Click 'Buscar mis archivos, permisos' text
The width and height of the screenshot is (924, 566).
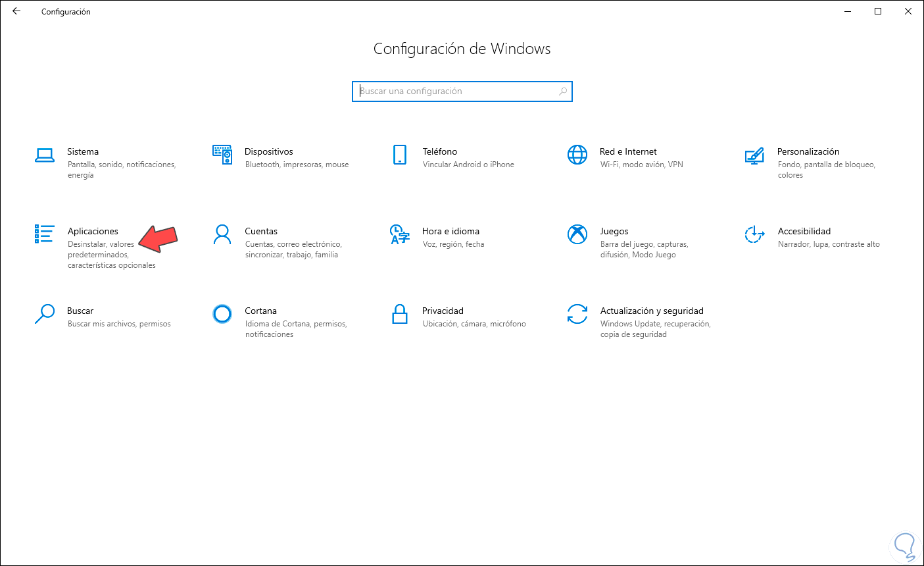click(119, 324)
